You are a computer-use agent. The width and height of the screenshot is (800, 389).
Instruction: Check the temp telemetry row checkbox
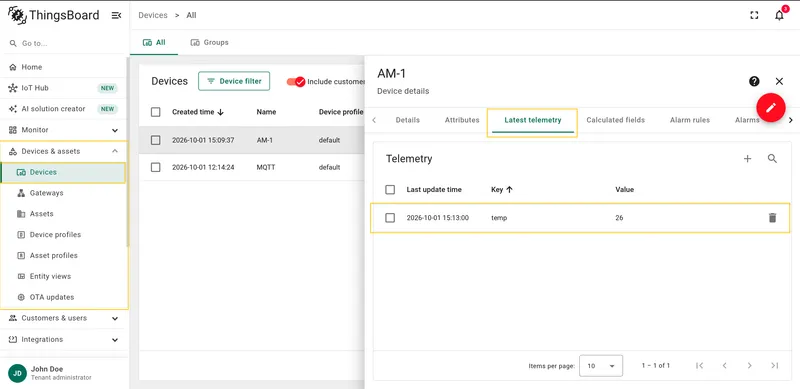[x=390, y=218]
